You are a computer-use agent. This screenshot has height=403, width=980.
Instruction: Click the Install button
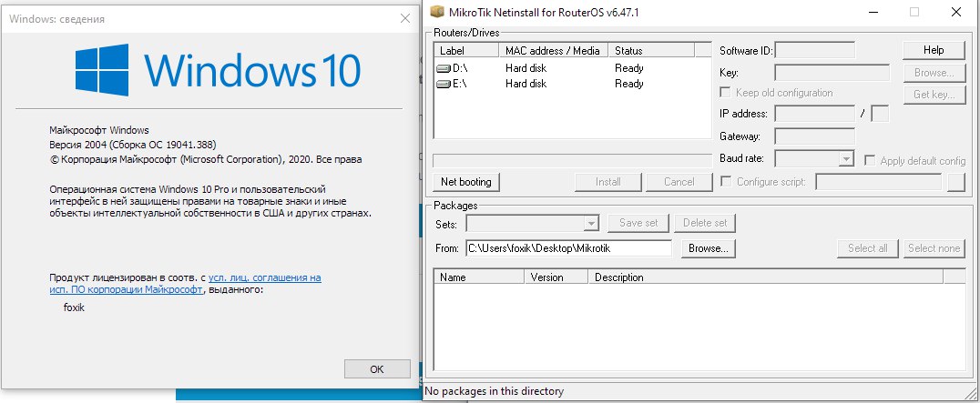[x=607, y=182]
